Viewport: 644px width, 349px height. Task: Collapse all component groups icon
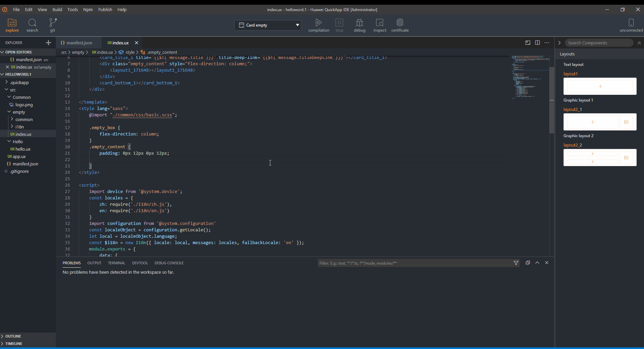(639, 43)
